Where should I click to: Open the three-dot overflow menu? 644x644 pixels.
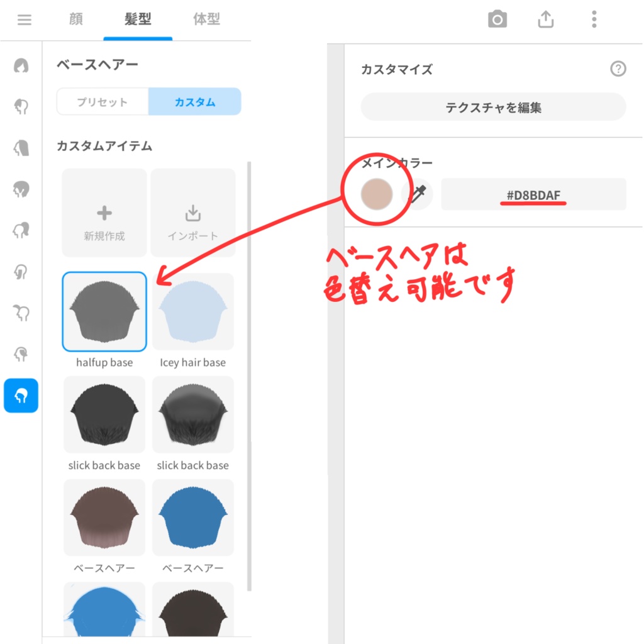[593, 19]
